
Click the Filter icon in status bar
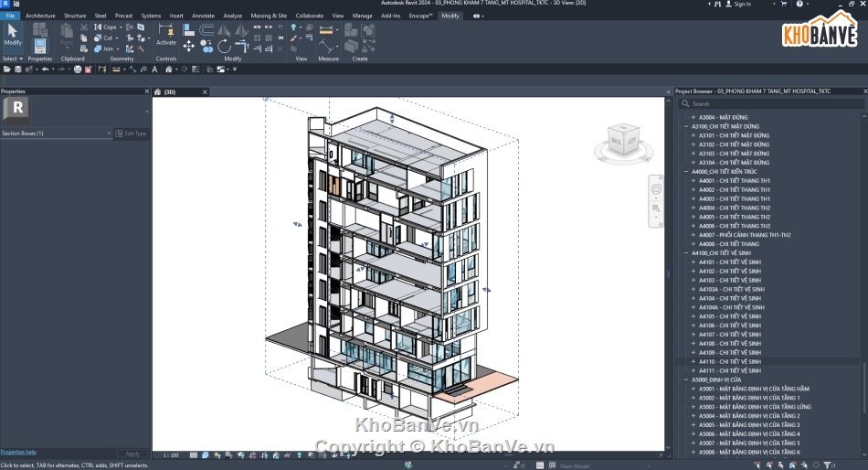click(x=828, y=465)
